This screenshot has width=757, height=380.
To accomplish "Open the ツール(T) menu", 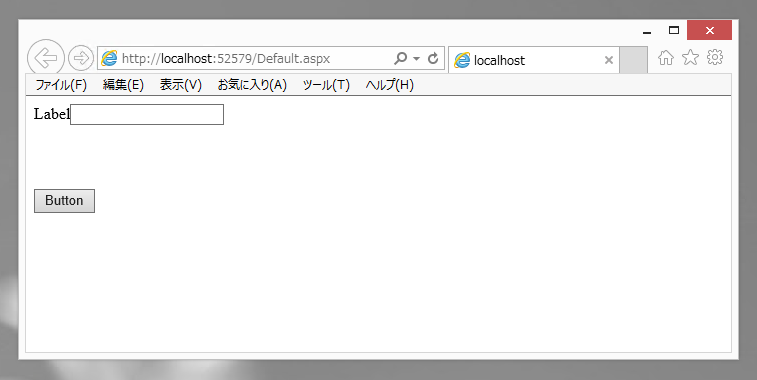I will tap(326, 85).
